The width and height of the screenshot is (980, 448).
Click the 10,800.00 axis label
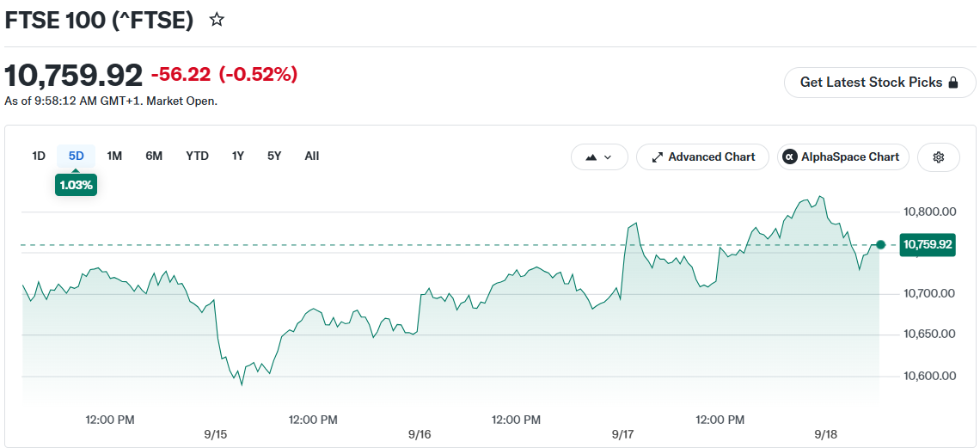click(x=930, y=212)
